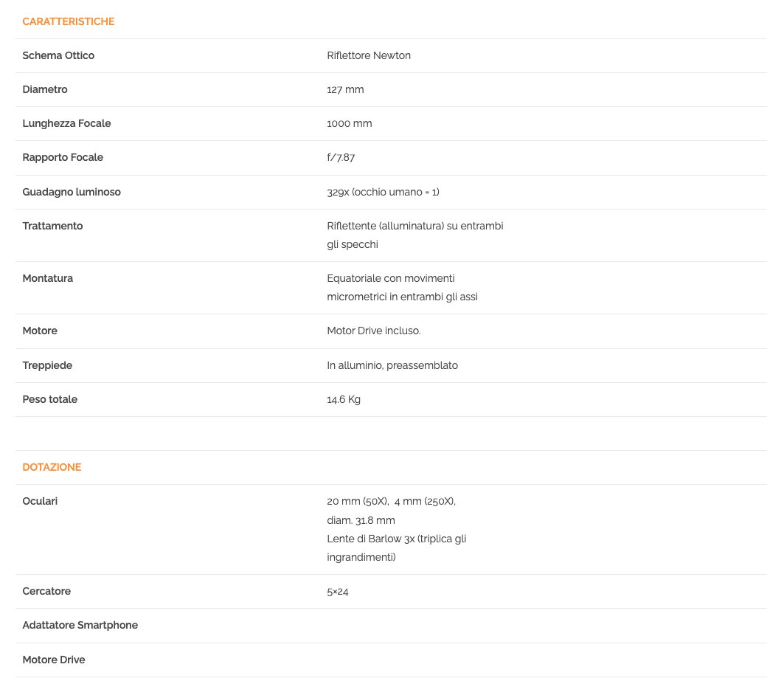Select the Schema Ottico row label
The height and width of the screenshot is (698, 784).
(58, 55)
